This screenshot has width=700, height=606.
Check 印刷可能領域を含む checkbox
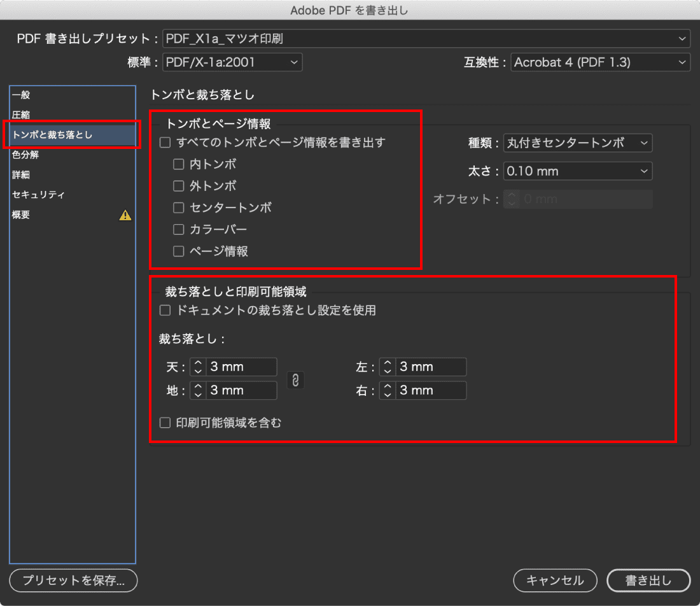point(165,423)
